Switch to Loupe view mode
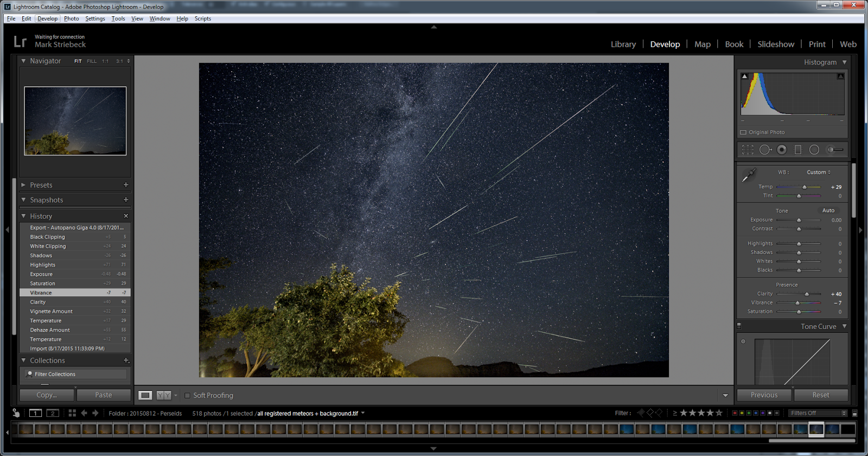 (x=145, y=395)
